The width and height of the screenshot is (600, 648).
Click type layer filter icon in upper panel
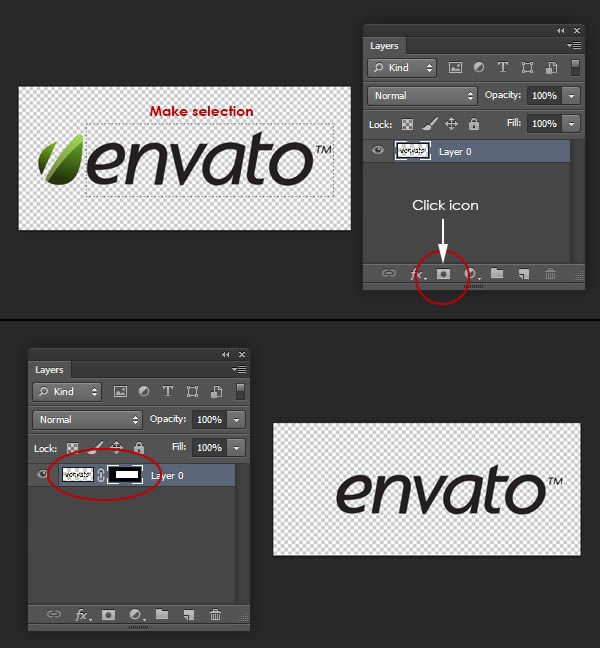(502, 67)
